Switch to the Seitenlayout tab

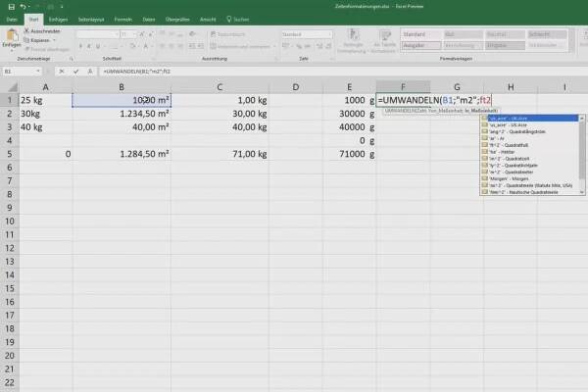90,17
